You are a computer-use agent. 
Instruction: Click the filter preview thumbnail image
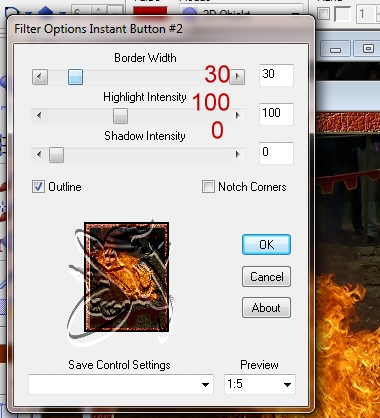(126, 277)
